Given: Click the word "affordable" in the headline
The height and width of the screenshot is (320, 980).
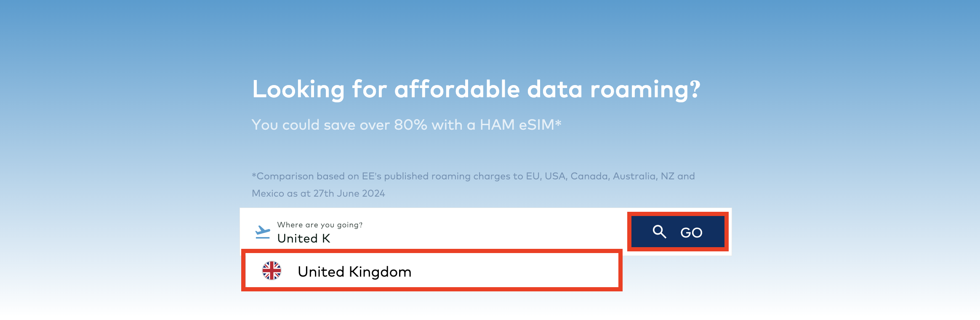Looking at the screenshot, I should [x=457, y=90].
